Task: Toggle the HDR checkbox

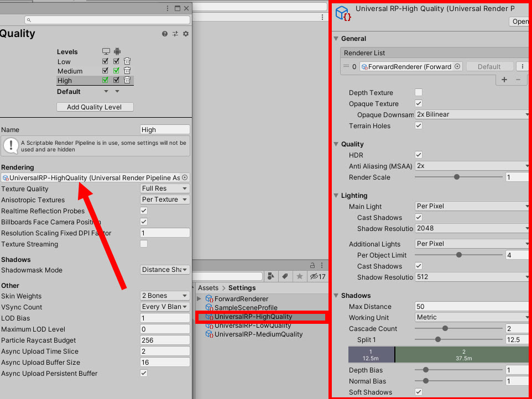Action: [419, 155]
